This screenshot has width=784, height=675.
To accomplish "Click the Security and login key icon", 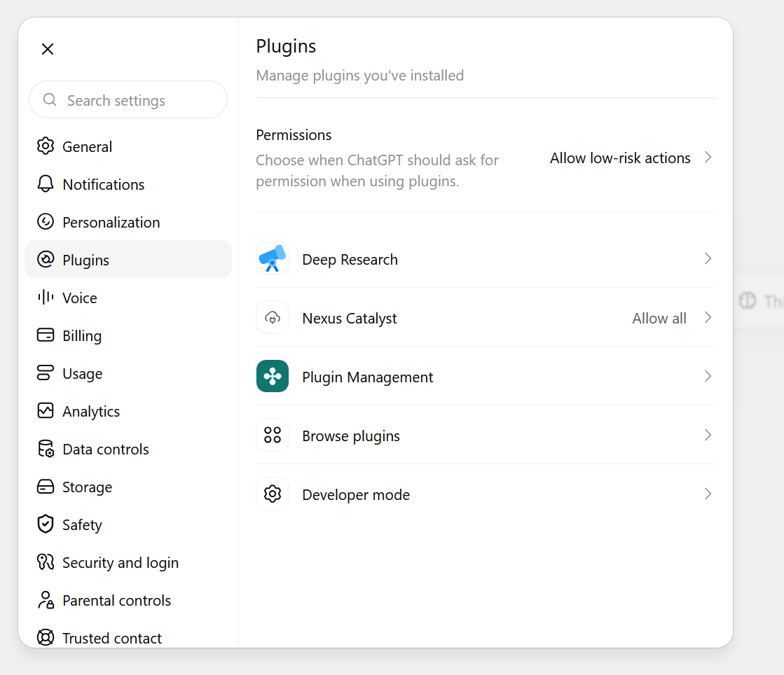I will [x=46, y=562].
